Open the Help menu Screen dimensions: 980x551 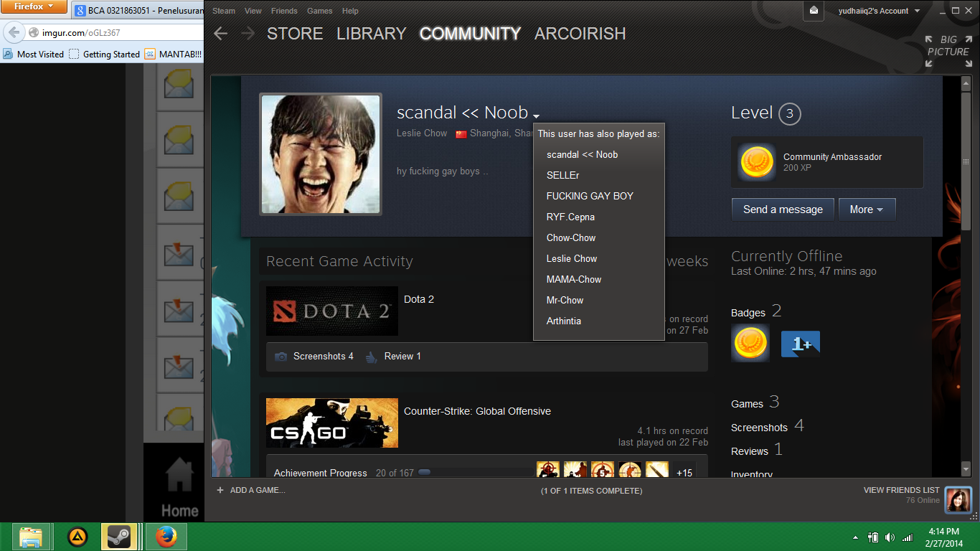[350, 11]
